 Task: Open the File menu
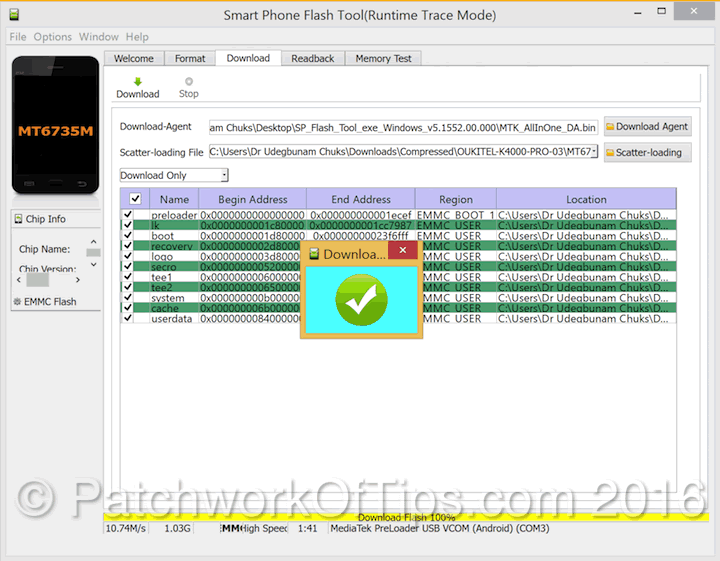(x=18, y=37)
